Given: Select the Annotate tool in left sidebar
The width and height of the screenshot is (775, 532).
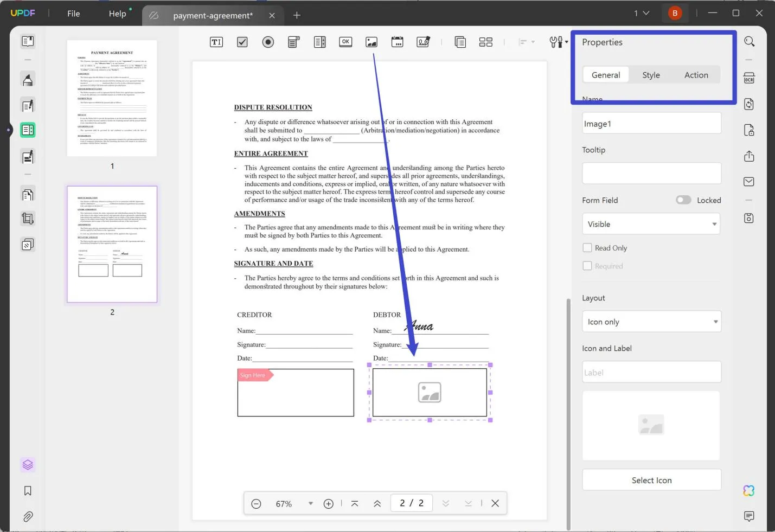Looking at the screenshot, I should (28, 80).
